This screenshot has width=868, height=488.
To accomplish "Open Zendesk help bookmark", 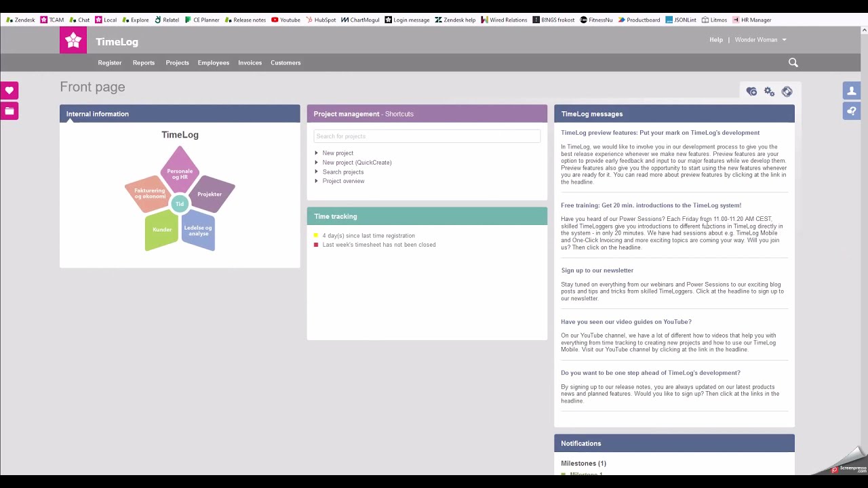I will click(x=456, y=20).
